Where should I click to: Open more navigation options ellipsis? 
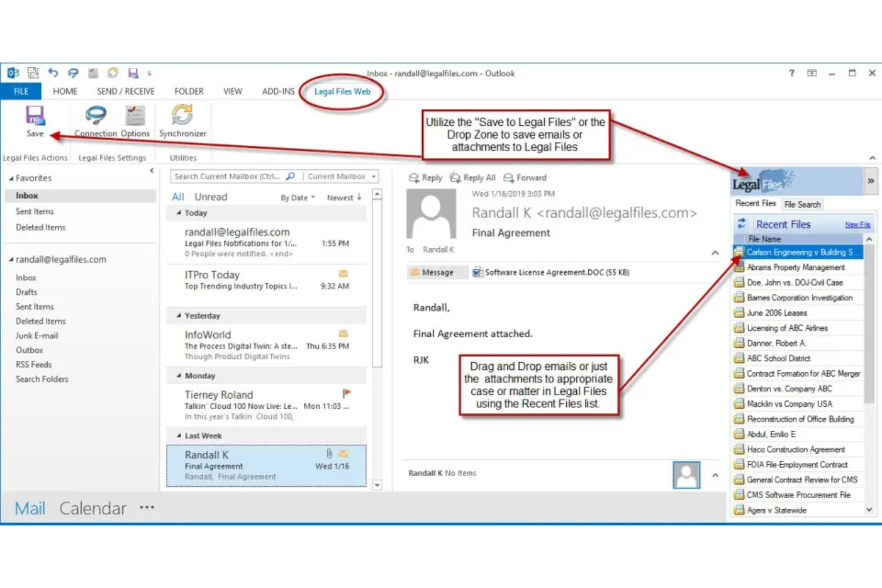(x=147, y=508)
